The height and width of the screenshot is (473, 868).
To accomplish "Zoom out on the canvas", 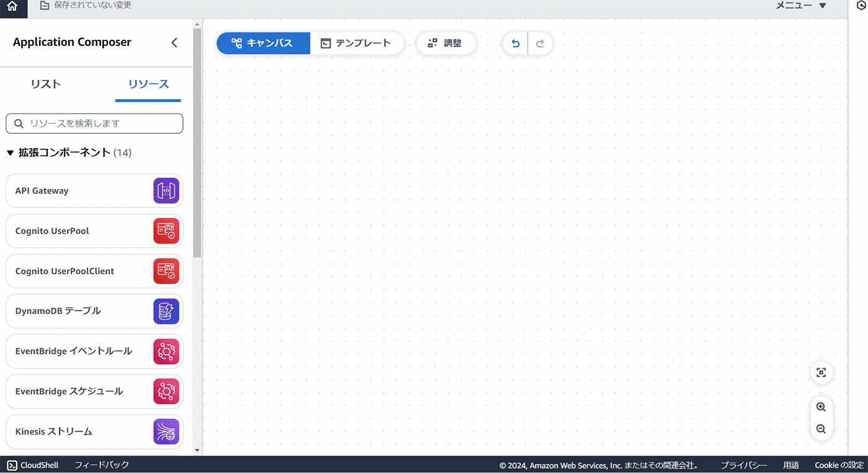I will (821, 429).
